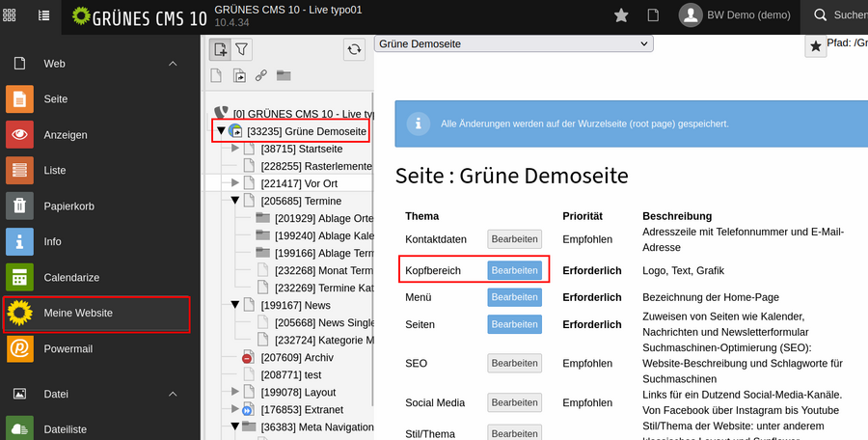Collapse the Web module group
The image size is (868, 440).
[x=173, y=64]
